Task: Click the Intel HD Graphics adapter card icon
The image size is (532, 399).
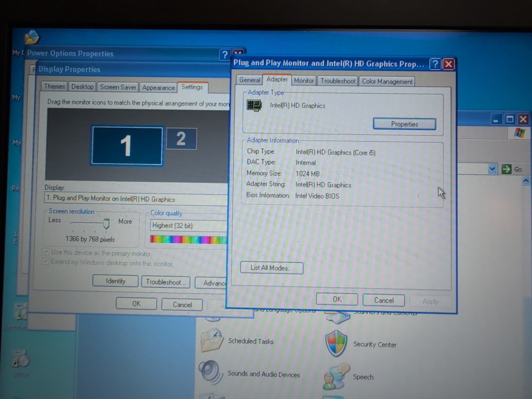Action: click(254, 105)
